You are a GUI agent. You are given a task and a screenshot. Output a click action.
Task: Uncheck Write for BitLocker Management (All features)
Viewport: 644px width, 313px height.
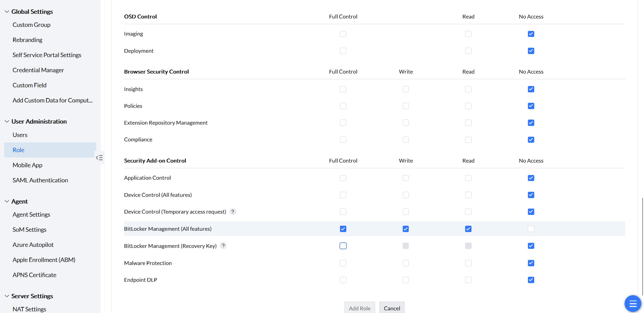406,229
